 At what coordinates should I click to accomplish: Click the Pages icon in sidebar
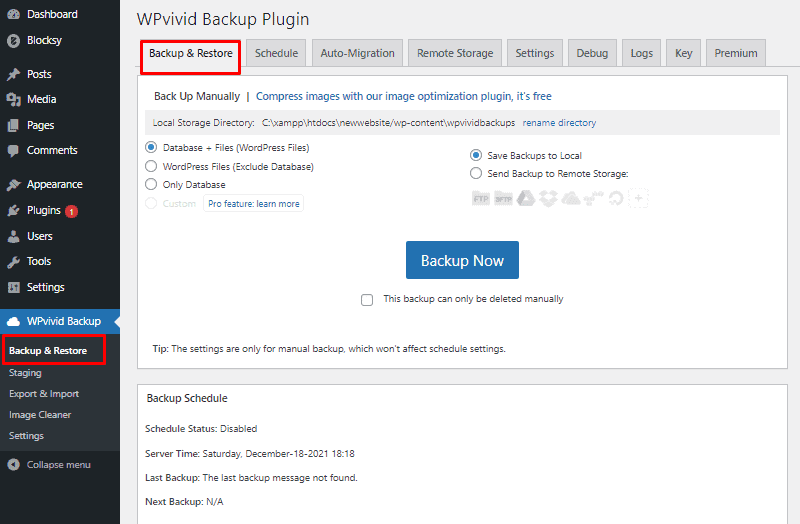point(14,125)
